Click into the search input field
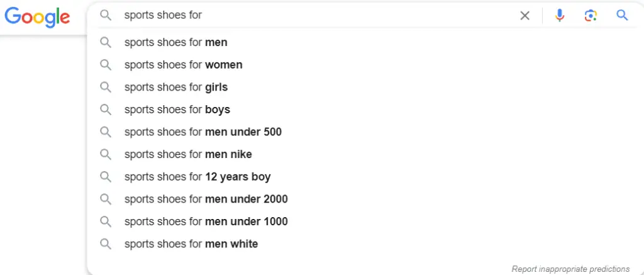The height and width of the screenshot is (275, 644). click(314, 16)
